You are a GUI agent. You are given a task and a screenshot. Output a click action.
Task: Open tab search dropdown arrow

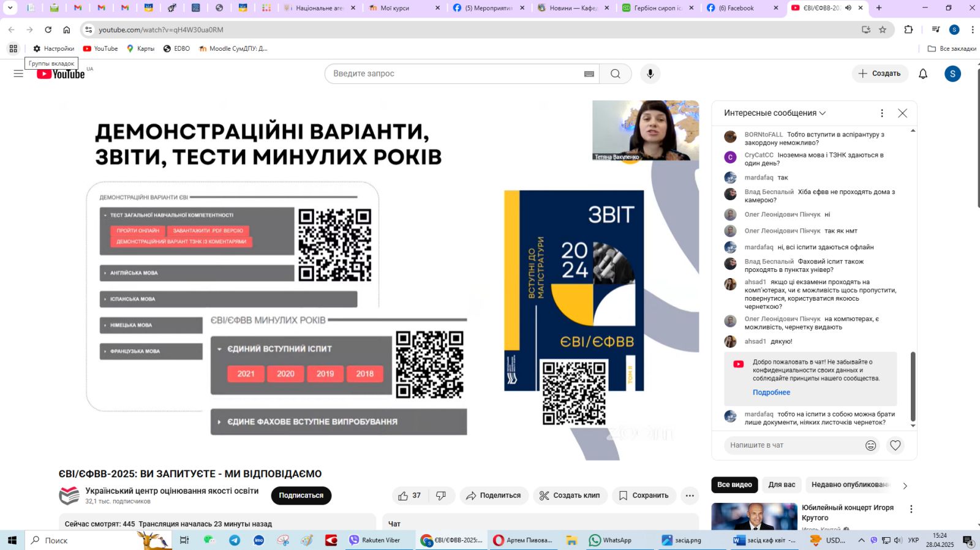(10, 8)
